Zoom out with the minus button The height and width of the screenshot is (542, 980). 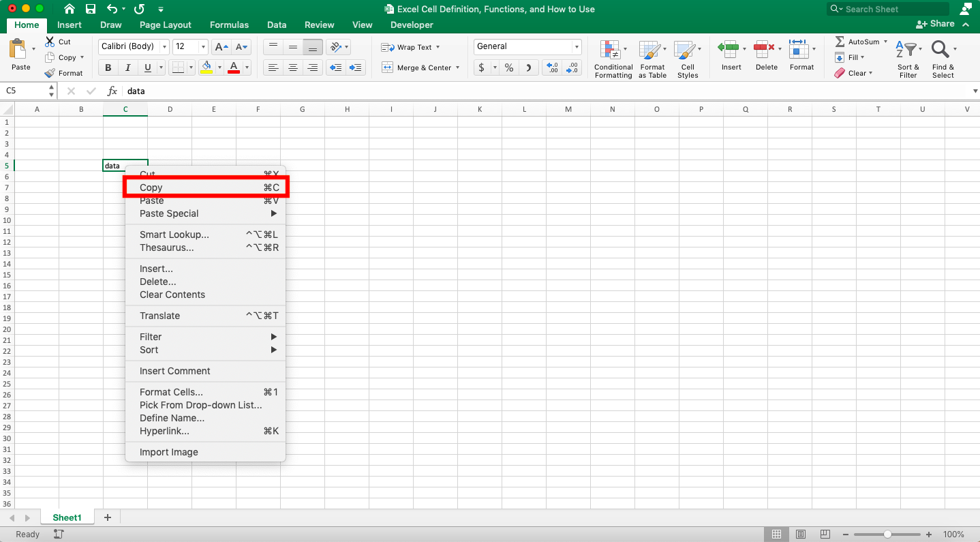pyautogui.click(x=845, y=535)
